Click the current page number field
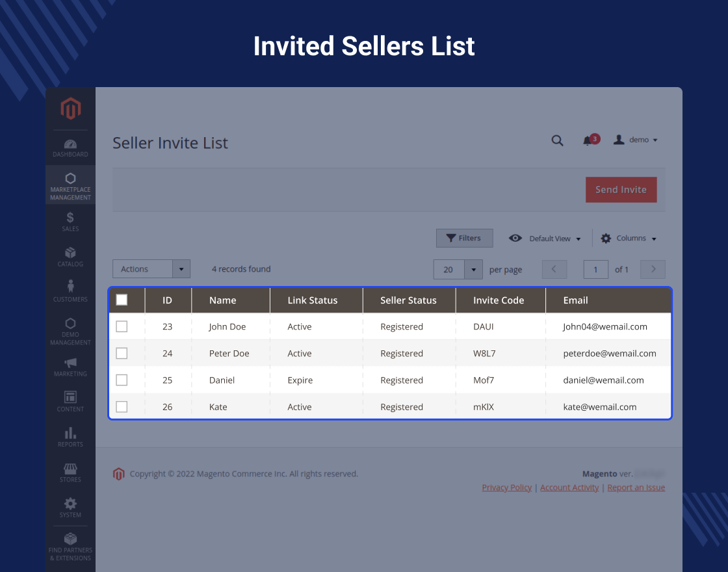Screen dimensions: 728x572 click(x=595, y=269)
